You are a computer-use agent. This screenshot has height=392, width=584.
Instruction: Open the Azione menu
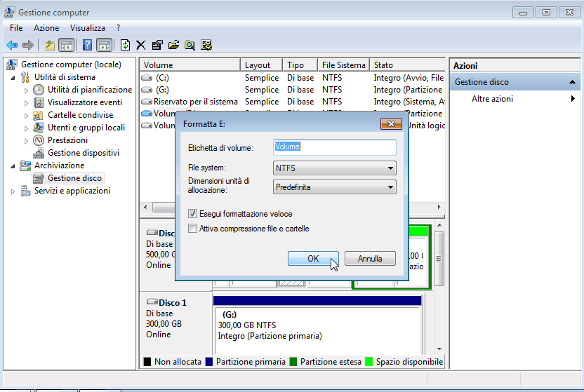(x=46, y=28)
